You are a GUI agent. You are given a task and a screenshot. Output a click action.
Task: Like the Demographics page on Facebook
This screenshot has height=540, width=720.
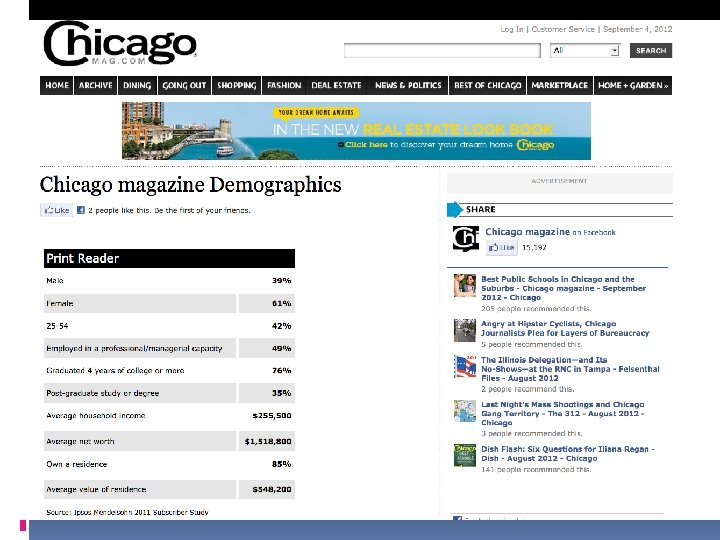[x=56, y=210]
